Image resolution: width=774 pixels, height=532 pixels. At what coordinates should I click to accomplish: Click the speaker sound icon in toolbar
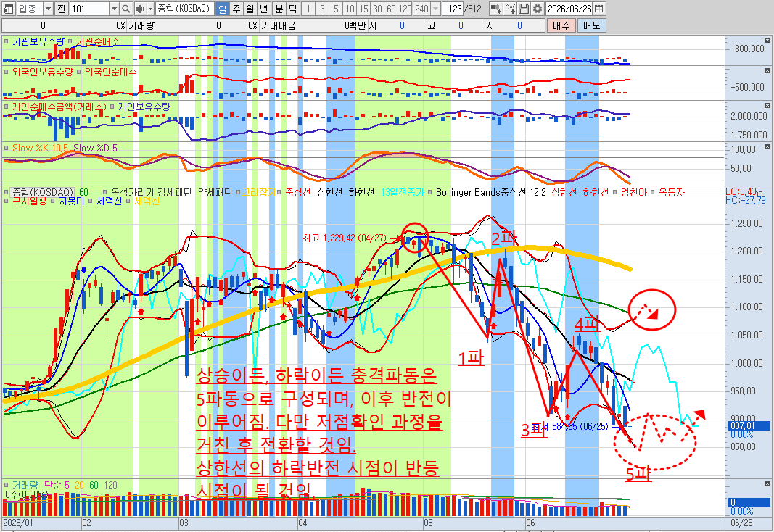pyautogui.click(x=140, y=9)
